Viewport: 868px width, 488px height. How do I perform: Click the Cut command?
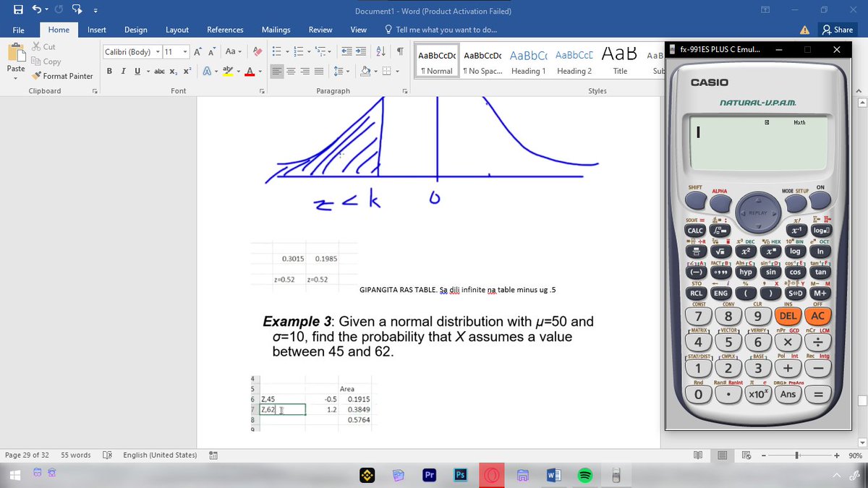click(x=44, y=47)
